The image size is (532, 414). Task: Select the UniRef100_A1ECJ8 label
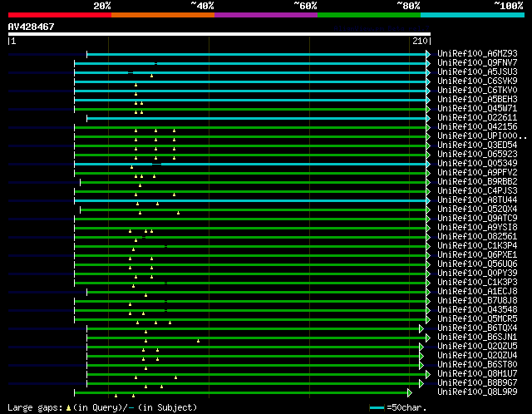coord(477,292)
